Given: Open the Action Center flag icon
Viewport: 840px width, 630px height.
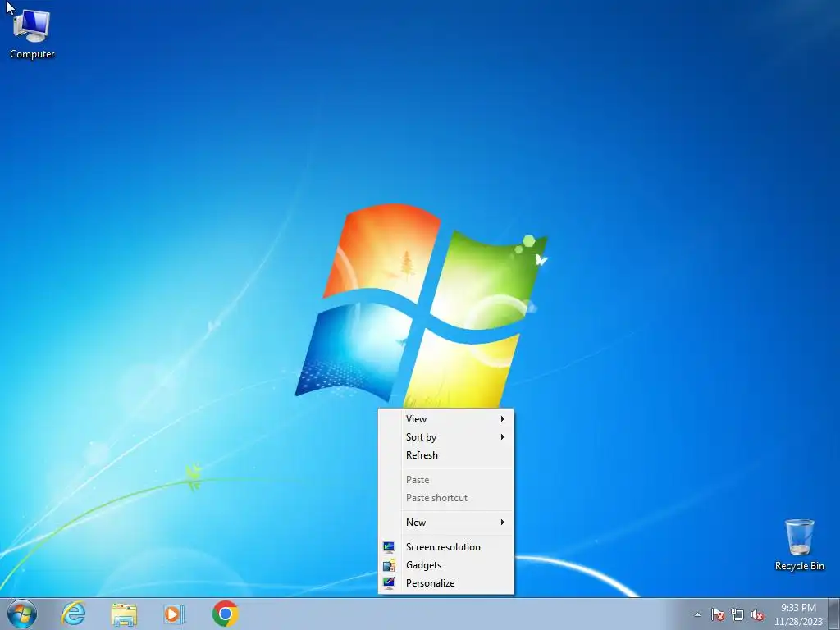Looking at the screenshot, I should [718, 614].
